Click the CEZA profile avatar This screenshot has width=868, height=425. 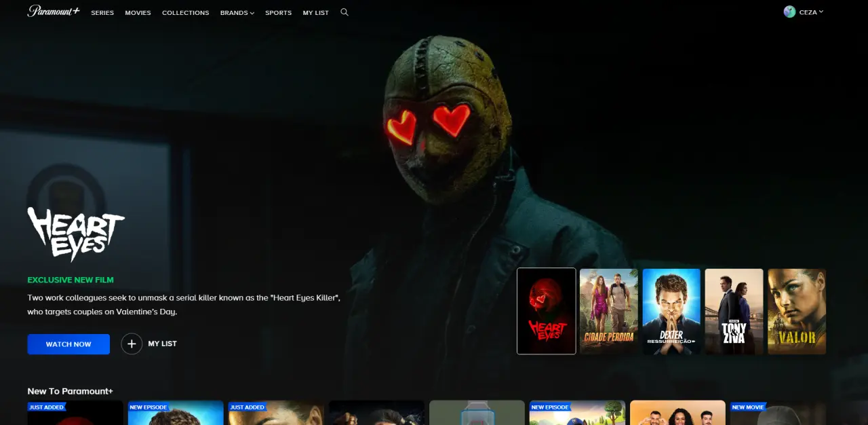pyautogui.click(x=789, y=12)
